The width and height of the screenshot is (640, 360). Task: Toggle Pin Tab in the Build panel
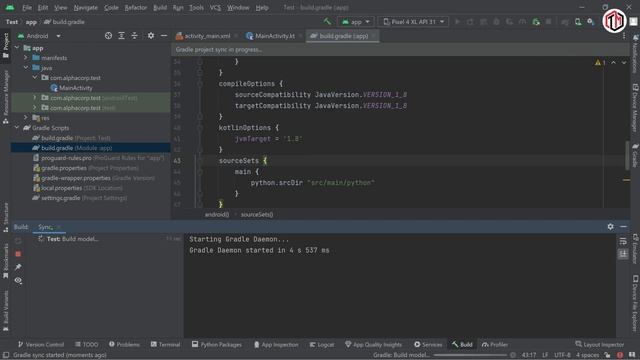pyautogui.click(x=18, y=267)
